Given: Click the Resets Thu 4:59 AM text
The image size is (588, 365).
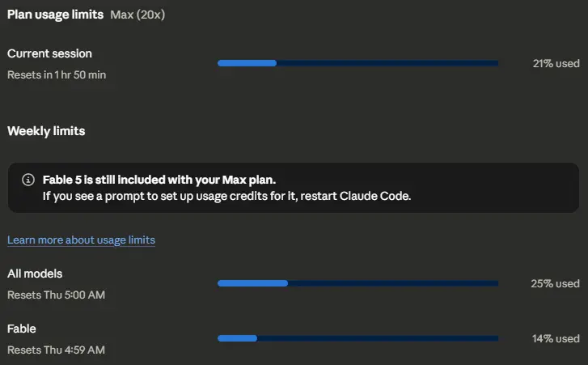Looking at the screenshot, I should pos(57,350).
